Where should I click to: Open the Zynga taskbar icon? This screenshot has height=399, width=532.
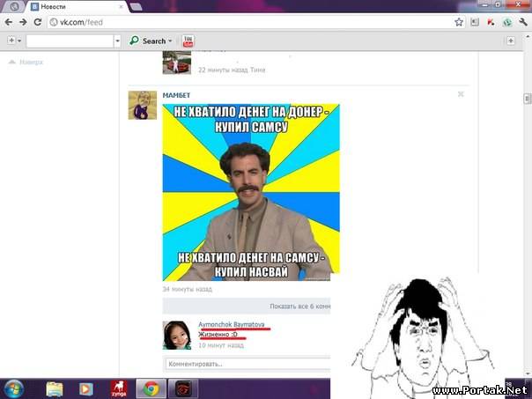coord(119,389)
